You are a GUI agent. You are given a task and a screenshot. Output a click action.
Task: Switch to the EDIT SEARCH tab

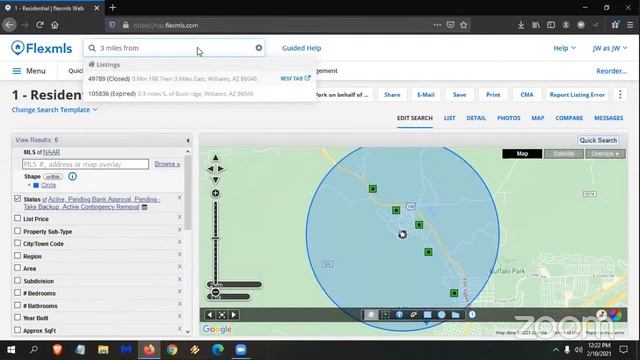(x=415, y=118)
